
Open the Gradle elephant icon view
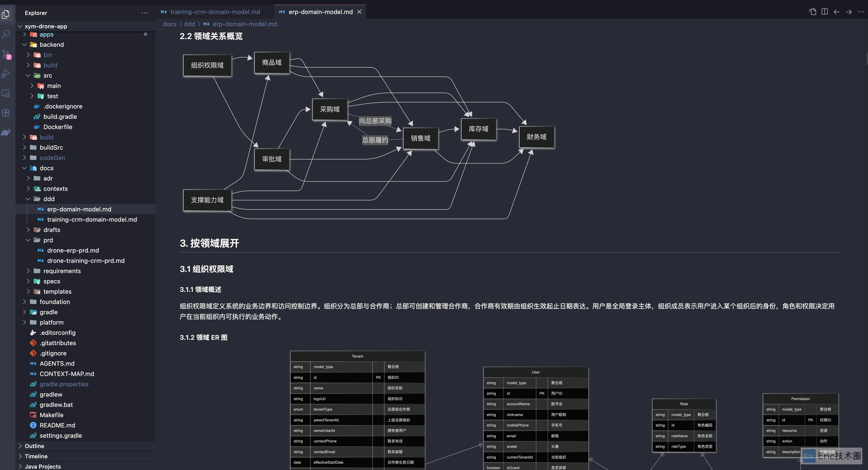[6, 132]
